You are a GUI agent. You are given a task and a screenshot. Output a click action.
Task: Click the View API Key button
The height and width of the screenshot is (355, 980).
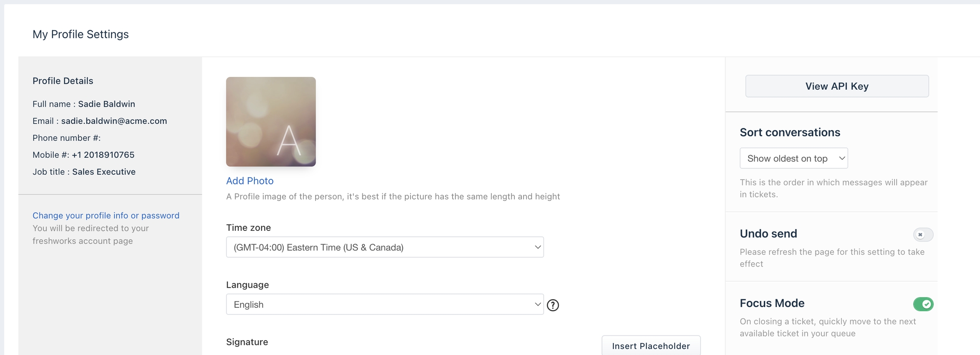pos(837,86)
